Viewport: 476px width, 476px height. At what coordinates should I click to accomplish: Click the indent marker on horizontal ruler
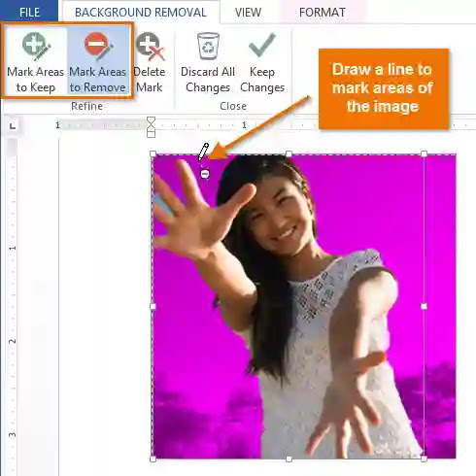tap(151, 127)
